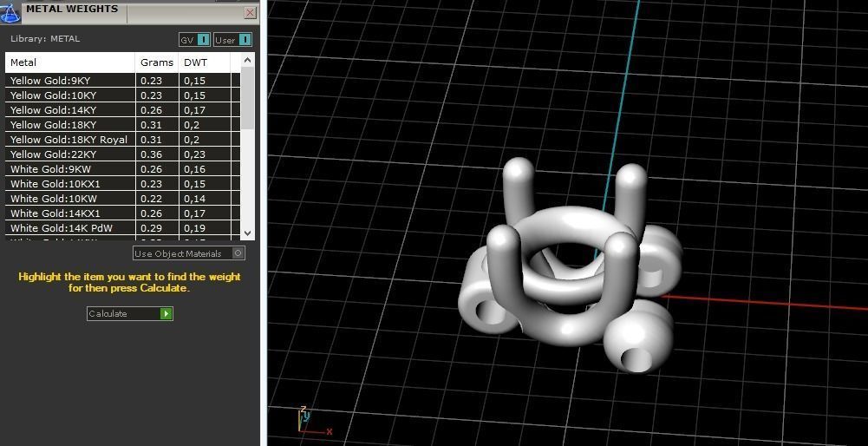The height and width of the screenshot is (446, 868).
Task: Click Grams value 0.29 for White Gold:14K PdW
Action: coord(151,227)
